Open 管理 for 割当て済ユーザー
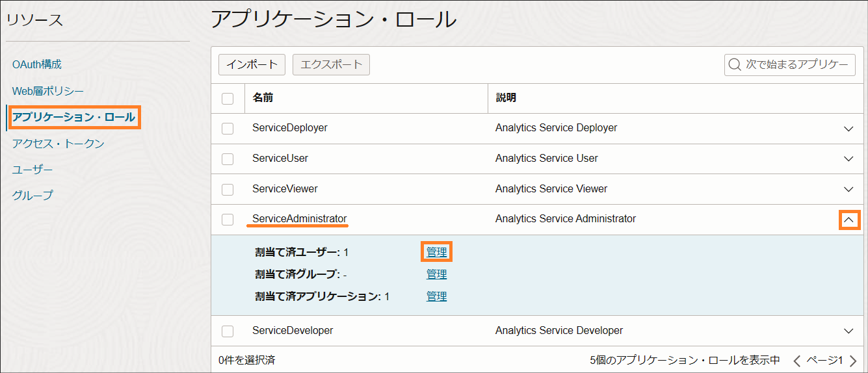The height and width of the screenshot is (373, 868). point(437,252)
